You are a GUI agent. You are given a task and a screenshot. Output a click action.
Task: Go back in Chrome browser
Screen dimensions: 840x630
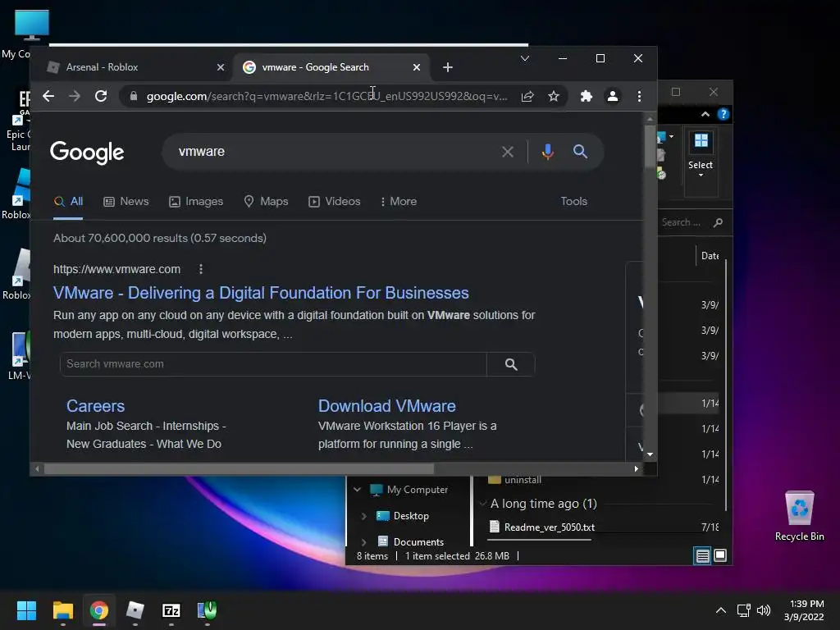pos(48,97)
